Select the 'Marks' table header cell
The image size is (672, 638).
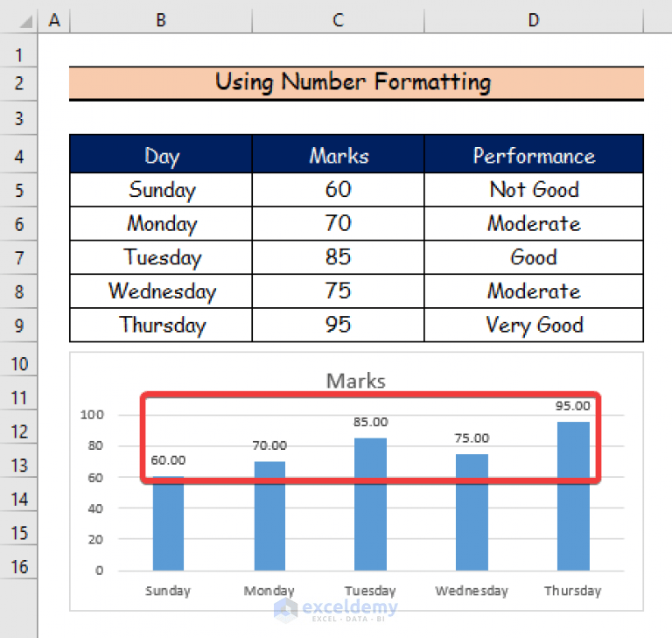point(338,155)
